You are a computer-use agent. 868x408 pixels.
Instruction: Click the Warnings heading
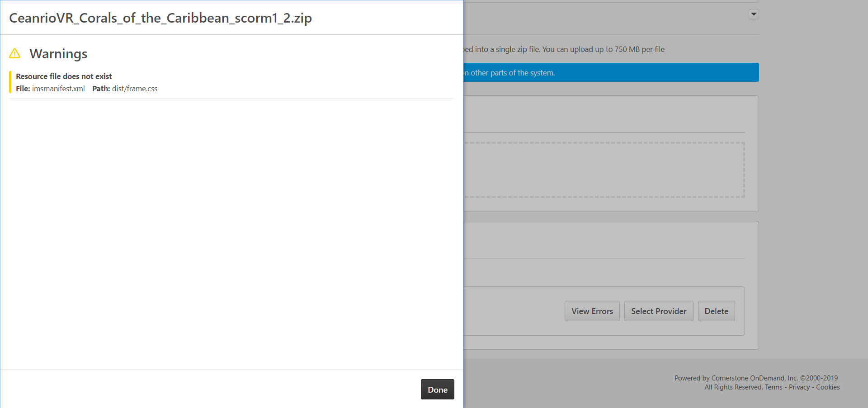pyautogui.click(x=58, y=54)
